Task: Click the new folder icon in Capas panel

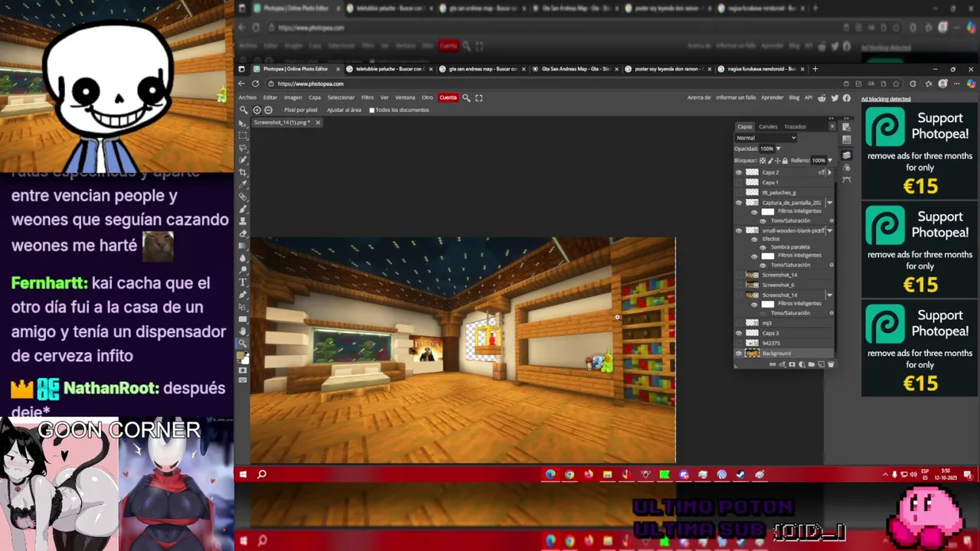Action: point(811,364)
